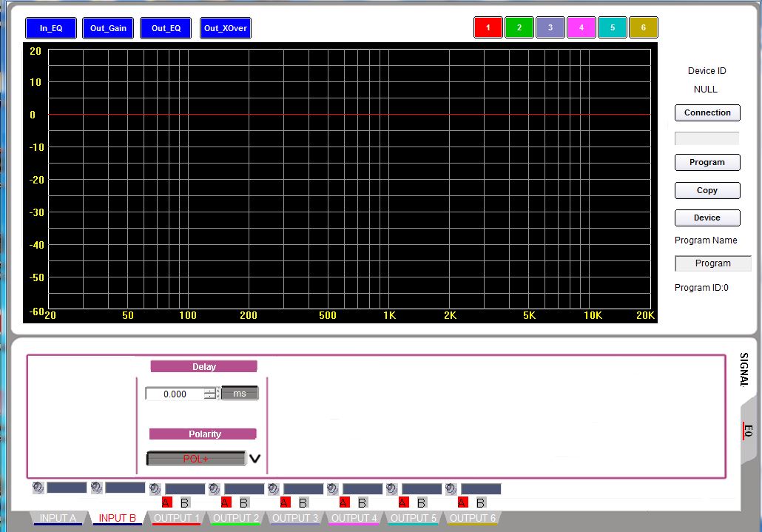Image resolution: width=762 pixels, height=532 pixels.
Task: Toggle source A for Output 1
Action: click(x=166, y=502)
